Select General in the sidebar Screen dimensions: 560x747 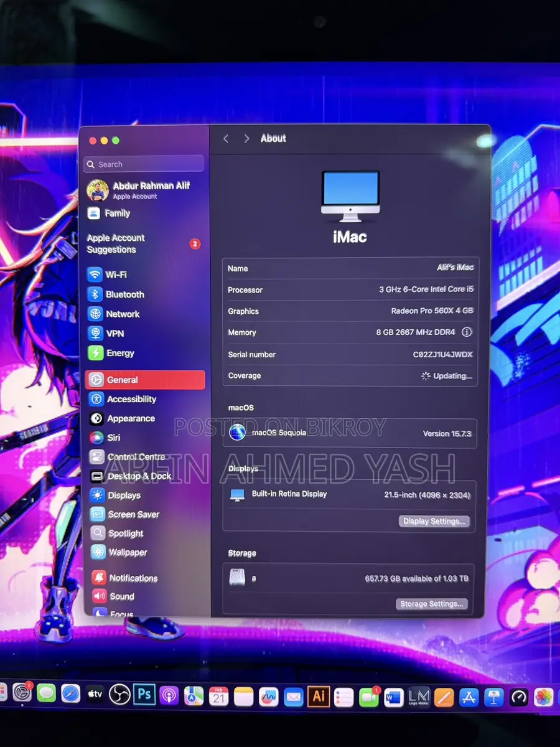[144, 380]
